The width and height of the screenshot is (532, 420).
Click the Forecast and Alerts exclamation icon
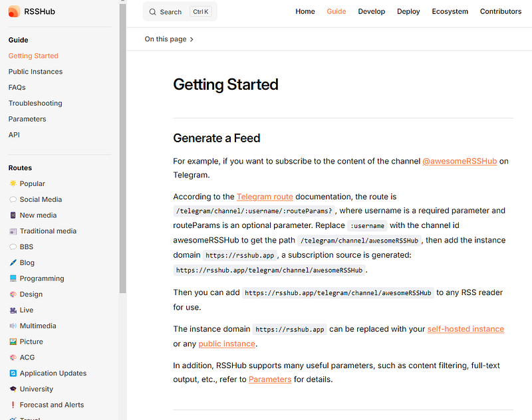[x=13, y=405]
